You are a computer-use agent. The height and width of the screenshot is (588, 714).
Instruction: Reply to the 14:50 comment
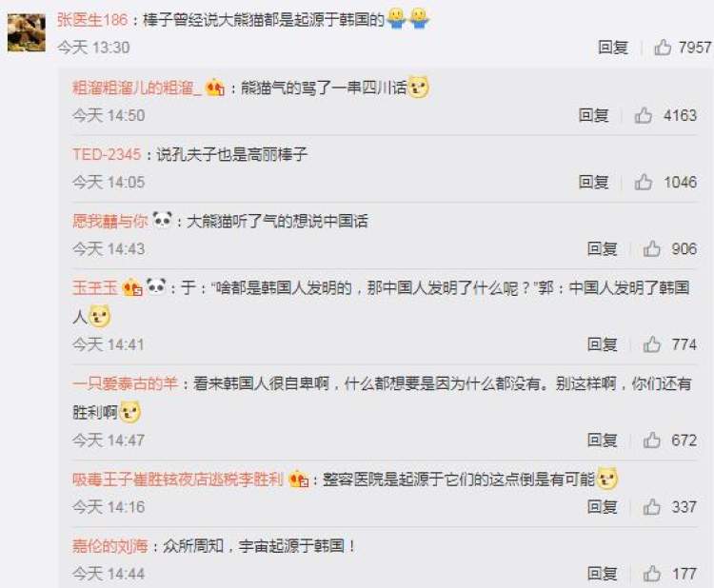[x=593, y=115]
